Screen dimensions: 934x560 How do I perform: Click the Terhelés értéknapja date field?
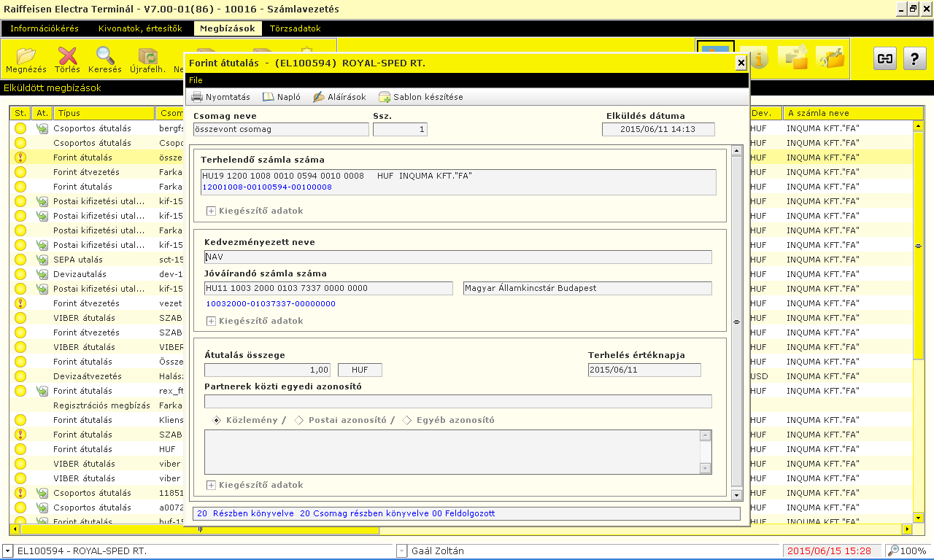644,370
